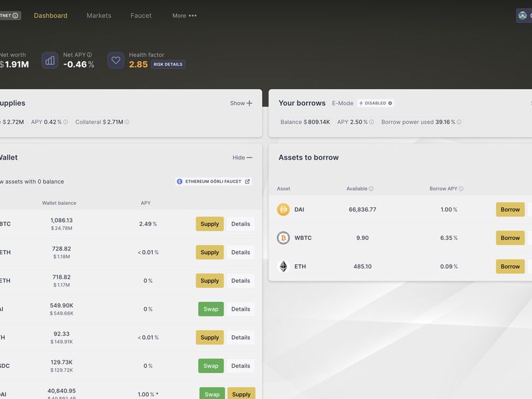The image size is (532, 399).
Task: Click the wallet avatar icon in top bar
Action: [523, 15]
